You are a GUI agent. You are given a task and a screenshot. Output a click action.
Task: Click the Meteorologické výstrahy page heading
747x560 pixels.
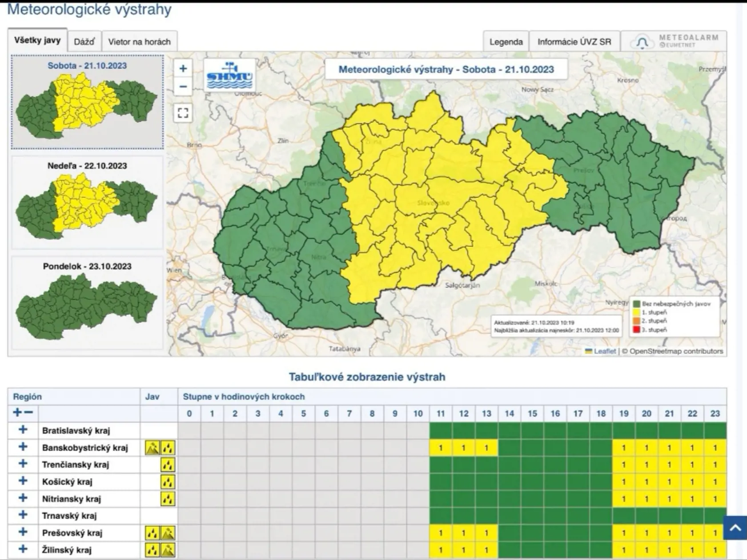(x=89, y=9)
